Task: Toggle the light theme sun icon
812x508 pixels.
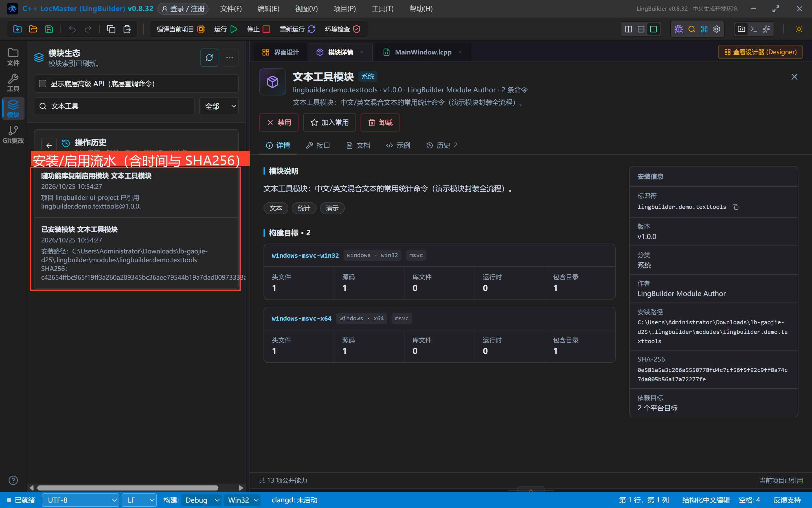Action: pos(799,29)
